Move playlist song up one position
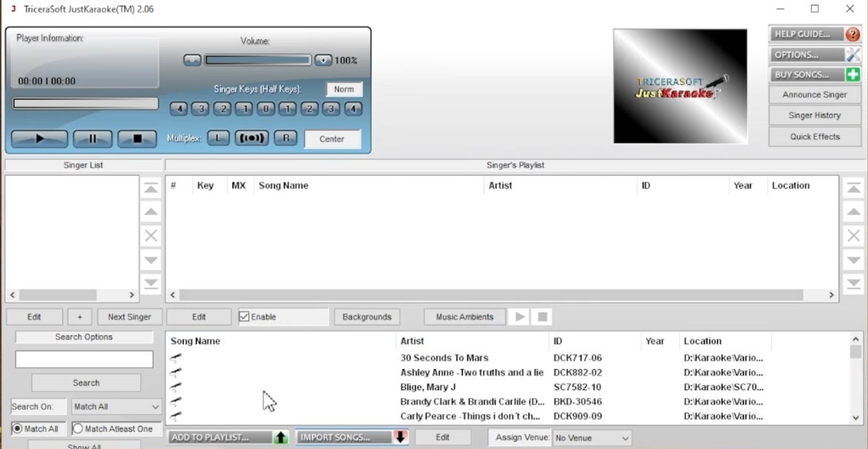The image size is (868, 449). click(853, 212)
